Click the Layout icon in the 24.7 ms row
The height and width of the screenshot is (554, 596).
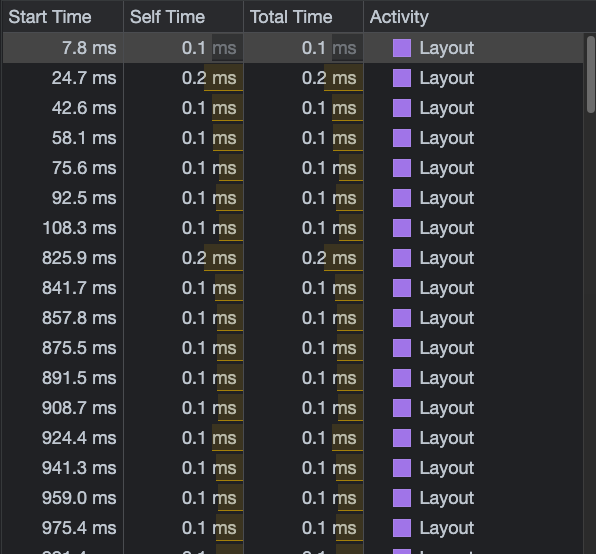402,78
